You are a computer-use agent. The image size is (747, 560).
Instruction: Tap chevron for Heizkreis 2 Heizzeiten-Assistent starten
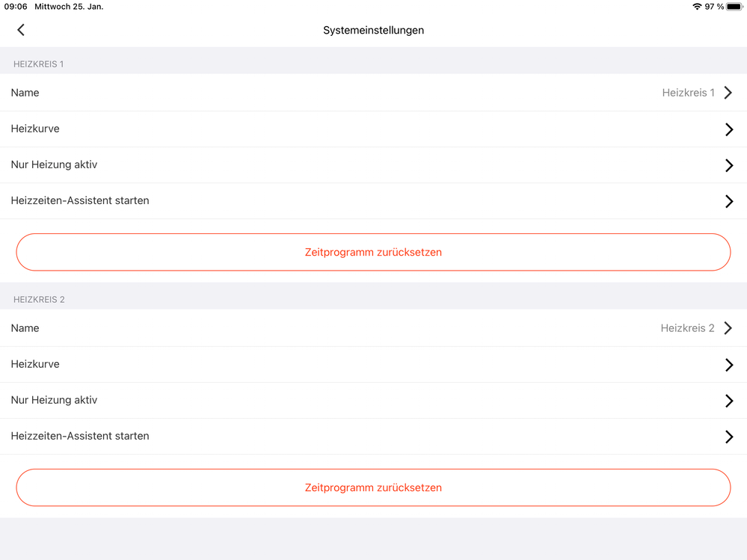(x=729, y=437)
